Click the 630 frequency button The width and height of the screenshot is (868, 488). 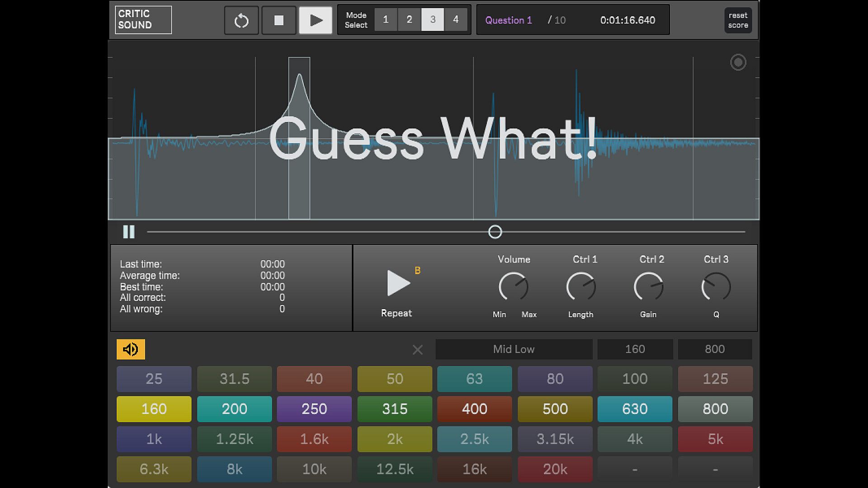635,409
